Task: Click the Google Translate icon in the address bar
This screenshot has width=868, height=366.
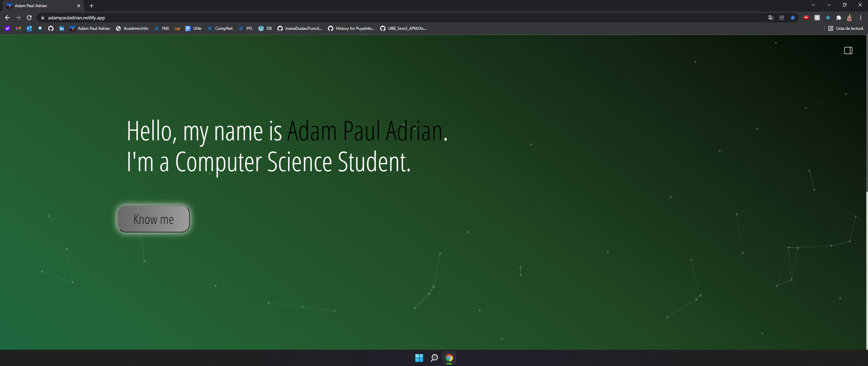Action: pos(771,18)
